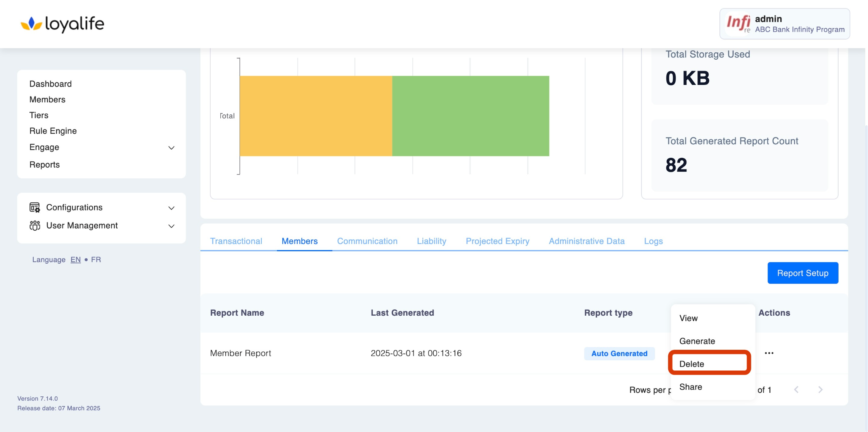
Task: Go to next page arrow
Action: tap(820, 390)
